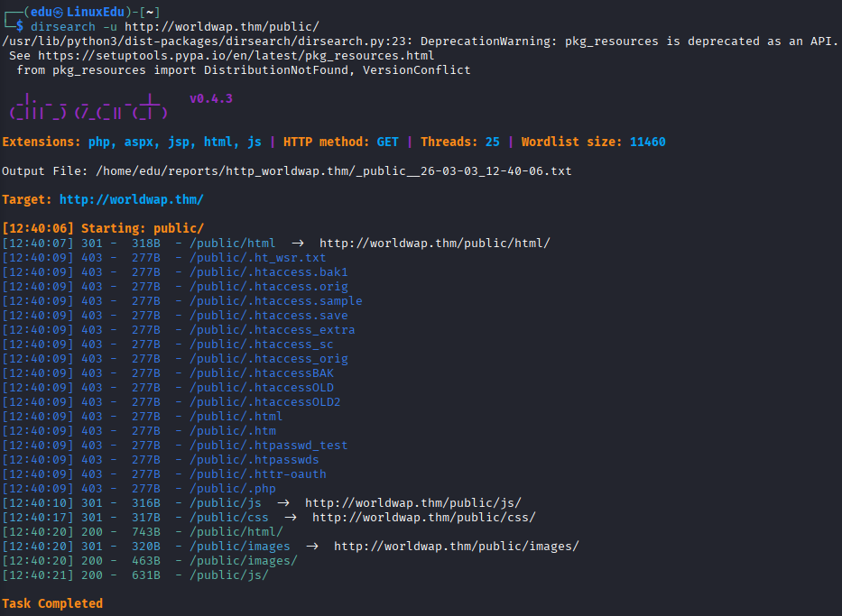Click the word dirsearch in the command prompt
Image resolution: width=842 pixels, height=616 pixels.
click(63, 27)
